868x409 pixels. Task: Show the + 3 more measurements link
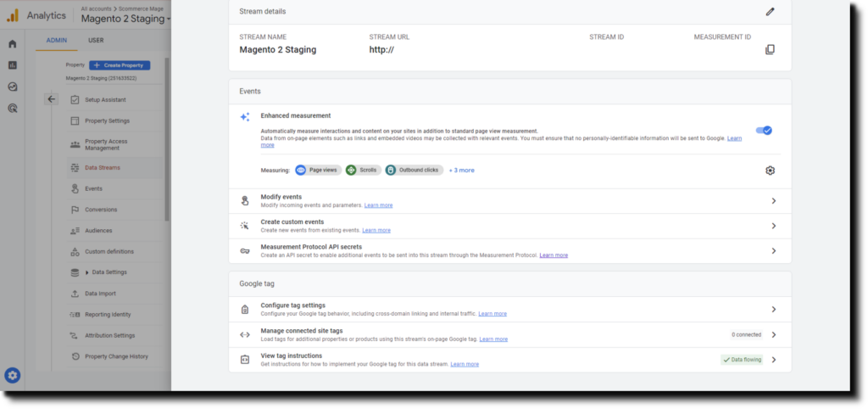click(x=461, y=171)
